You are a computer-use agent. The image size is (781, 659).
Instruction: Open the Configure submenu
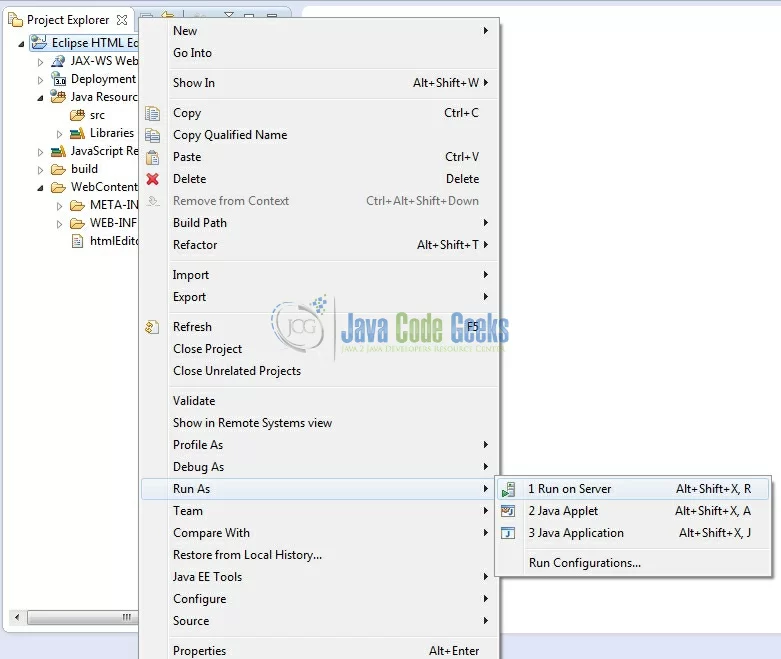(x=320, y=599)
